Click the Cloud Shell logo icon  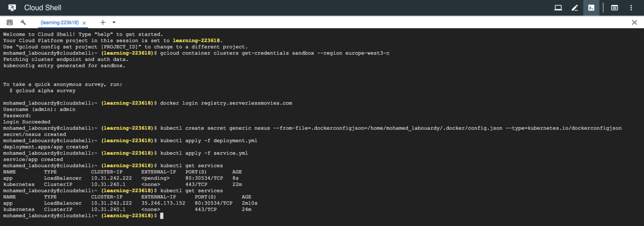coord(12,8)
